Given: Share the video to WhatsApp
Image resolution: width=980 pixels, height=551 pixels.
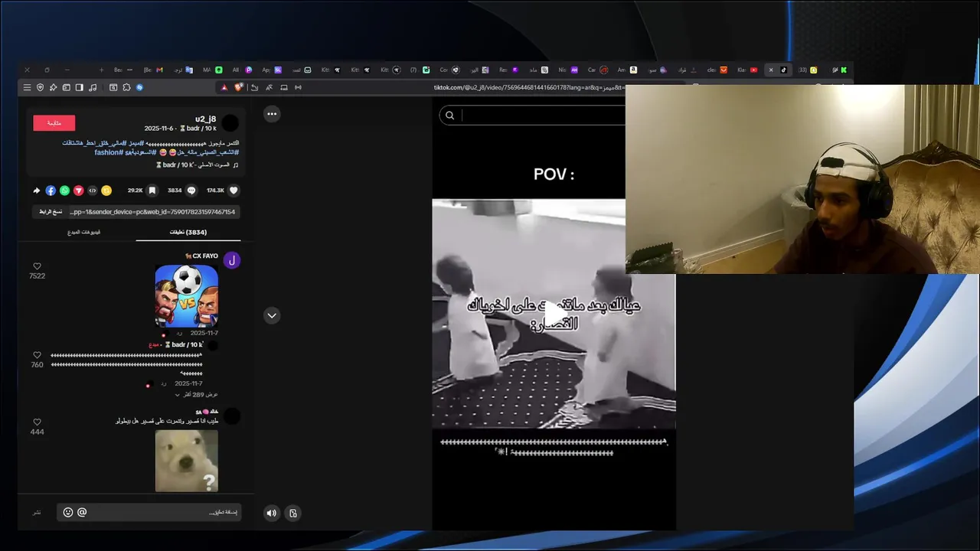Looking at the screenshot, I should point(64,191).
